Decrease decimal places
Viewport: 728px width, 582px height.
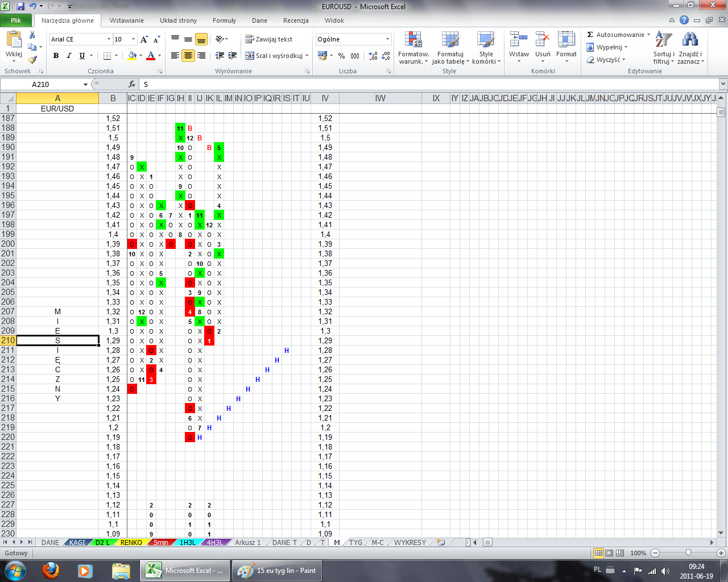tap(386, 56)
